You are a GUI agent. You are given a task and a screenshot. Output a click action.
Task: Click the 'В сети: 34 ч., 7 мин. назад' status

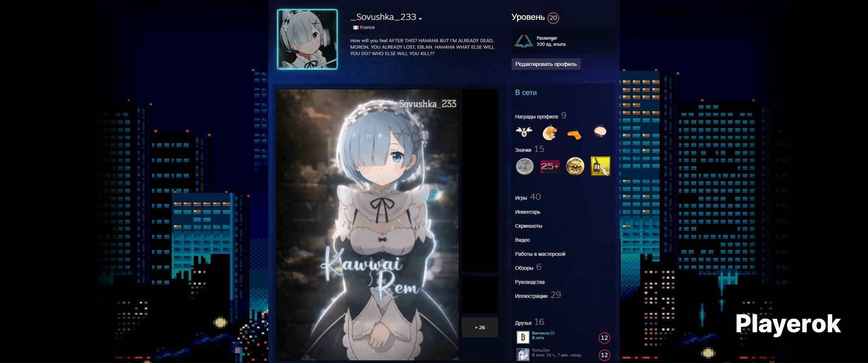click(x=556, y=355)
